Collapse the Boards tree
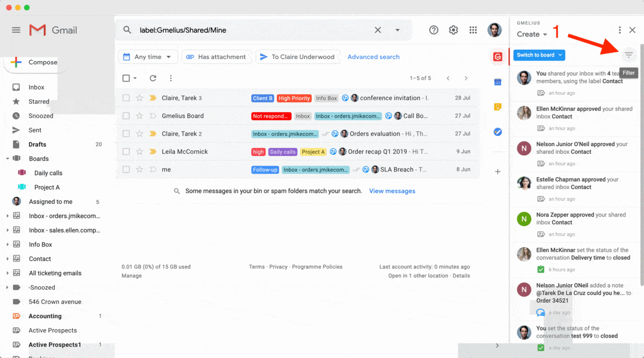Screen dimensions: 644x358 8,159
